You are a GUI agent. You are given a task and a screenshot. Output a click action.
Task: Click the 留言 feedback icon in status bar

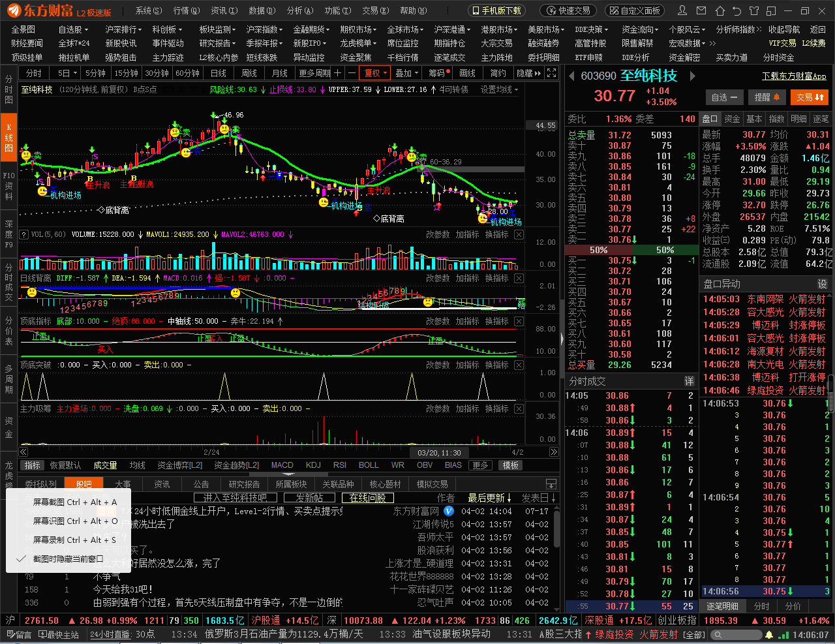[x=19, y=634]
